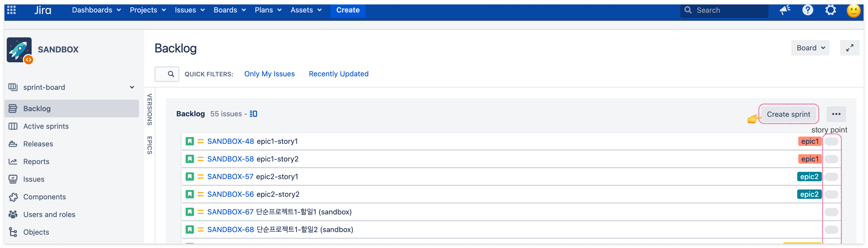Open the settings gear icon
Image resolution: width=868 pixels, height=248 pixels.
click(x=830, y=10)
